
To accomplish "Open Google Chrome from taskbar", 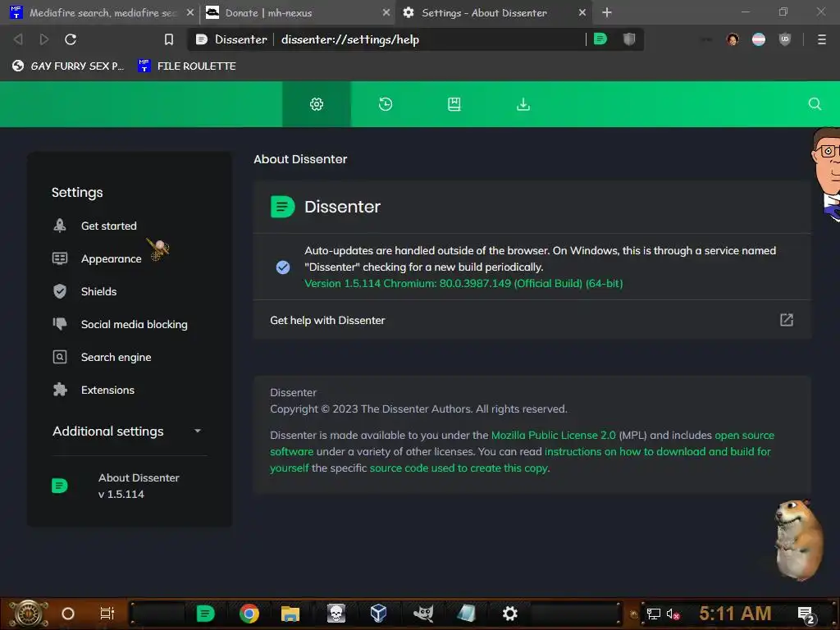I will point(249,614).
